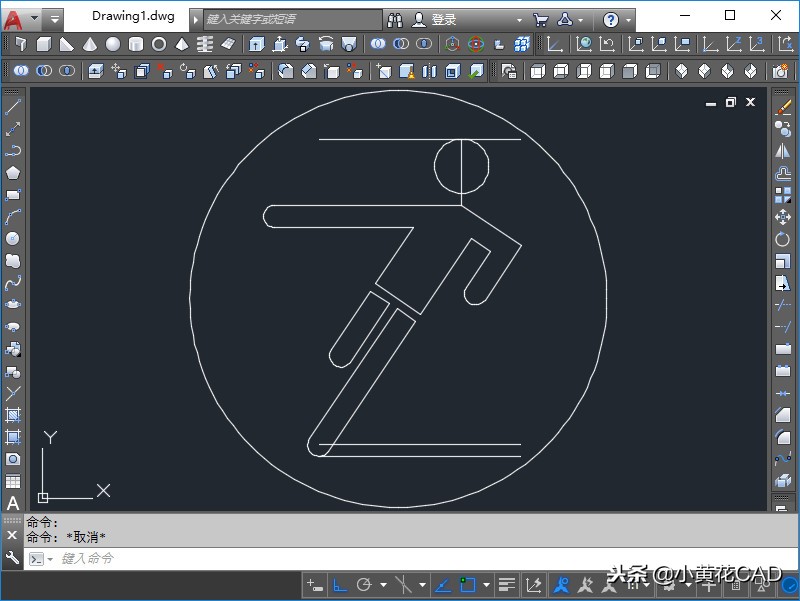Select the Line tool in the draw toolbar

tap(13, 107)
